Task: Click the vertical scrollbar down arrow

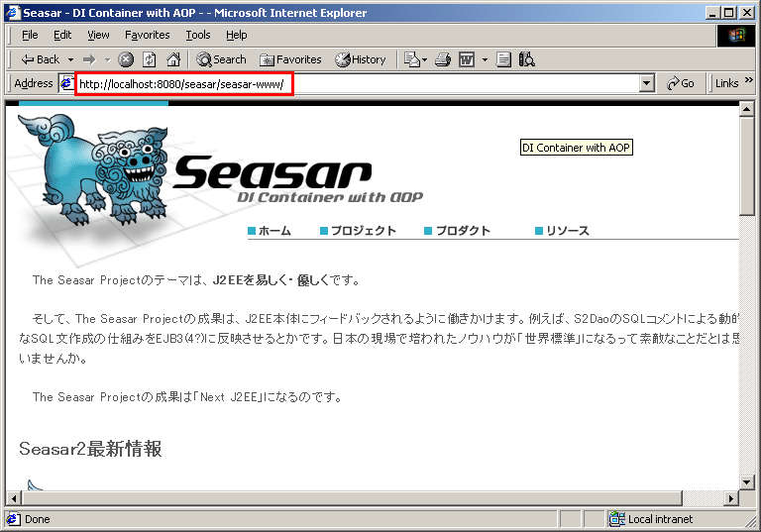Action: point(747,481)
